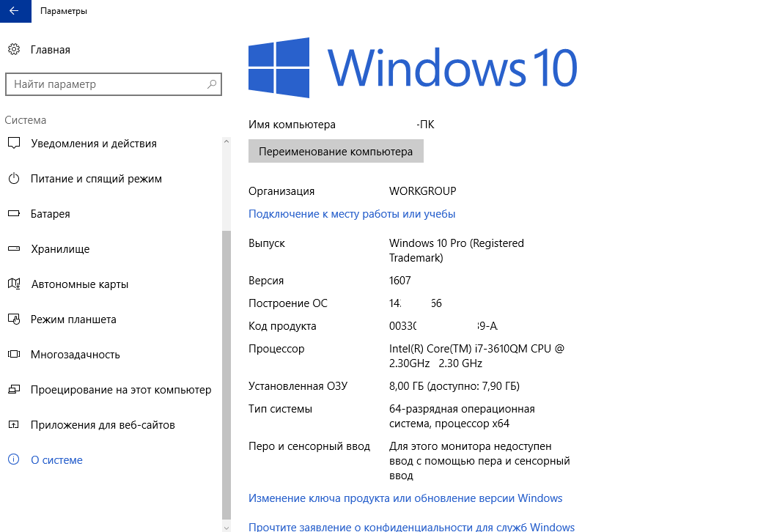
Task: Open the privacy statement link for Windows services
Action: tap(411, 526)
